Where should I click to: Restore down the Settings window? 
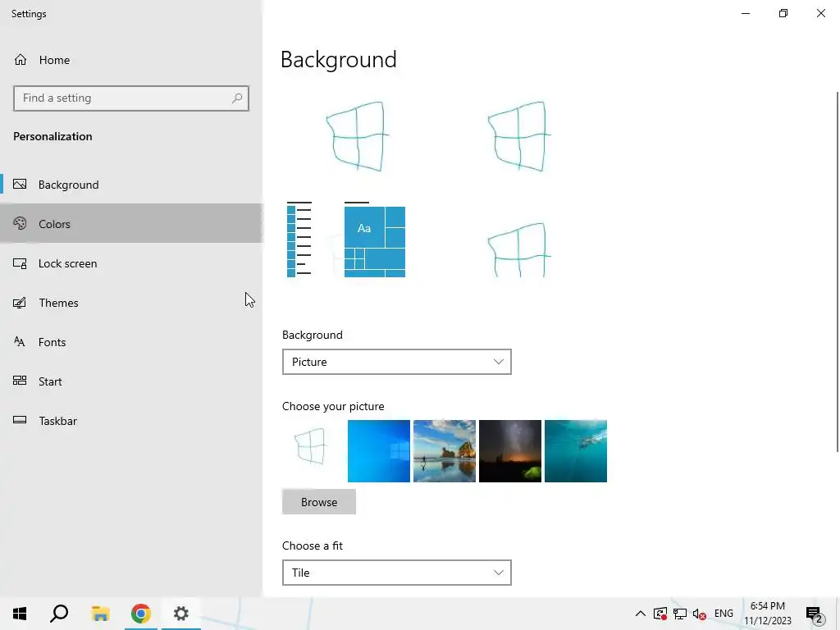pyautogui.click(x=783, y=13)
